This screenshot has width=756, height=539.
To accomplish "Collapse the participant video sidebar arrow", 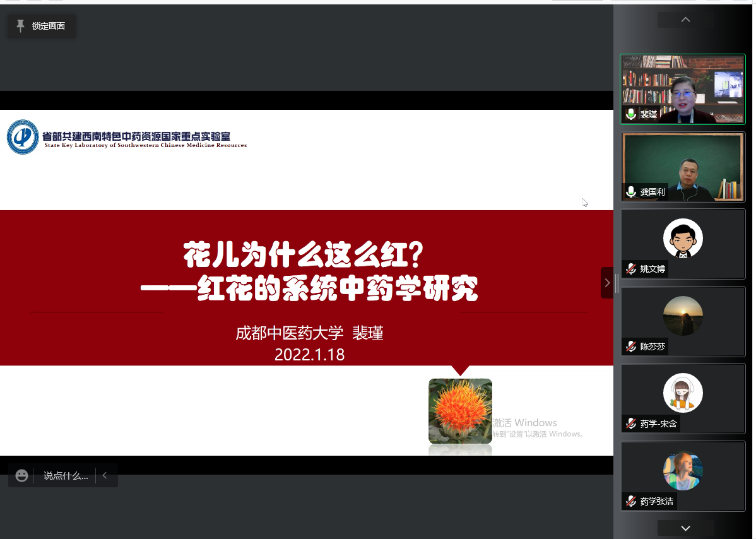I will point(607,283).
